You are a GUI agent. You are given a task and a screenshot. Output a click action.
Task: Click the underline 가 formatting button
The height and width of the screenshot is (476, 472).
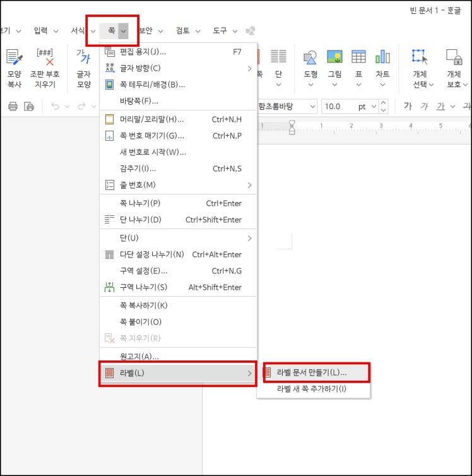440,106
